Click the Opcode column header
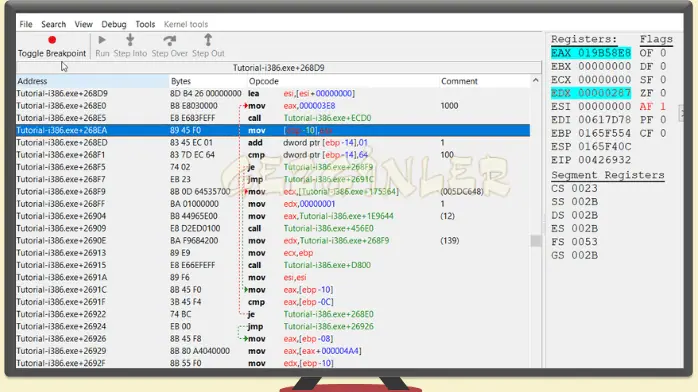 (x=343, y=81)
